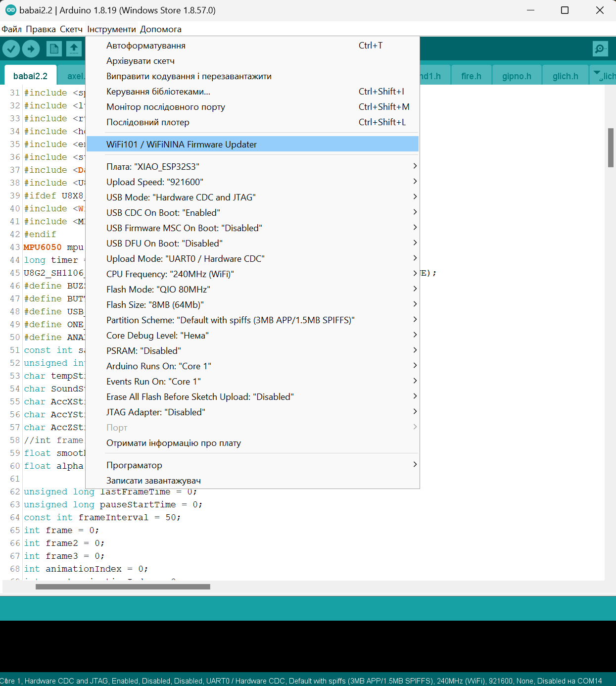
Task: Expand USB DFU On Boot submenu
Action: click(252, 244)
